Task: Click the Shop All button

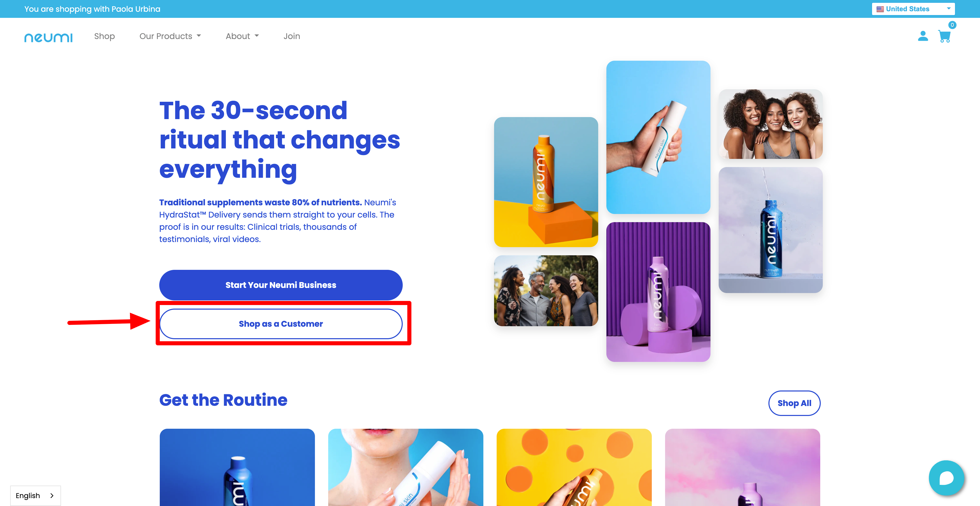Action: (794, 403)
